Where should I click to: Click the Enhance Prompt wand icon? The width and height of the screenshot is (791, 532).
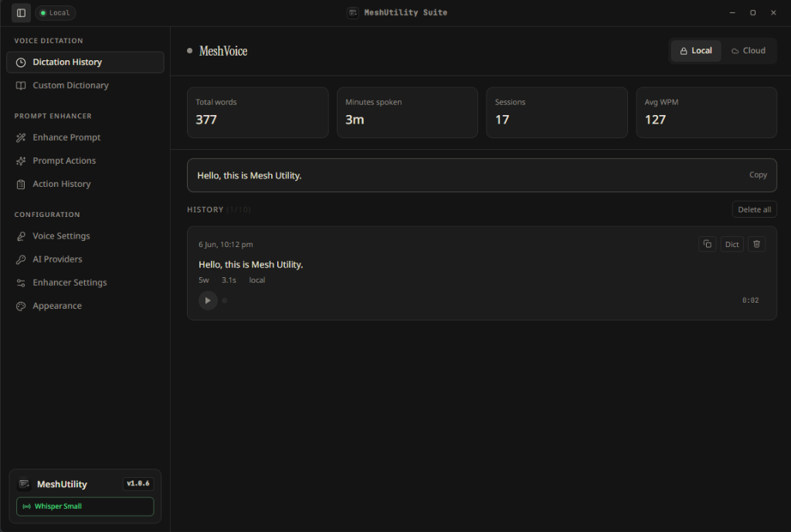pyautogui.click(x=21, y=137)
